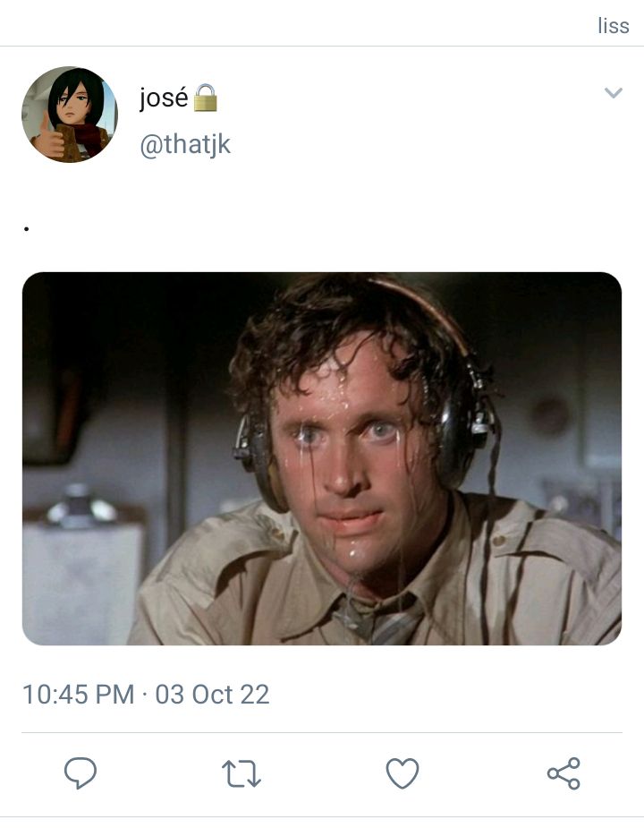
Task: Expand the tweet options chevron
Action: pos(614,93)
